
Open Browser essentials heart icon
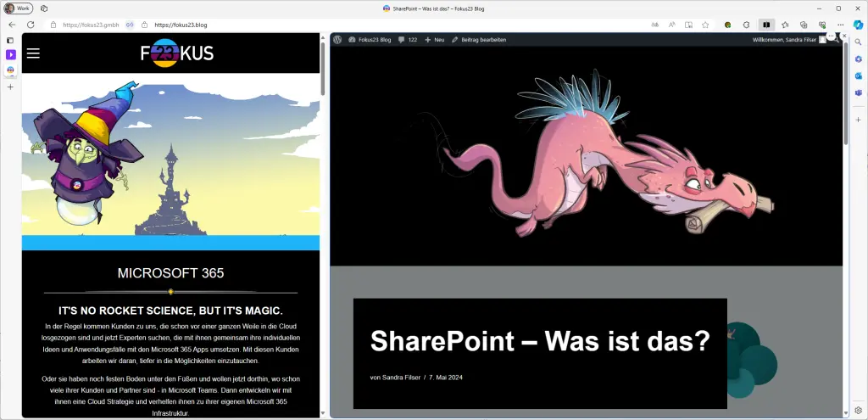822,25
